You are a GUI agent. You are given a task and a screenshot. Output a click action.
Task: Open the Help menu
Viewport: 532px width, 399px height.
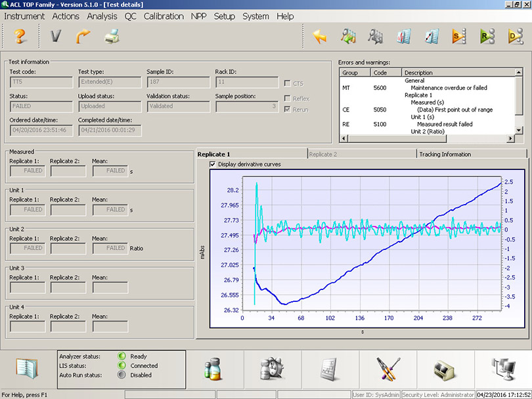coord(285,16)
